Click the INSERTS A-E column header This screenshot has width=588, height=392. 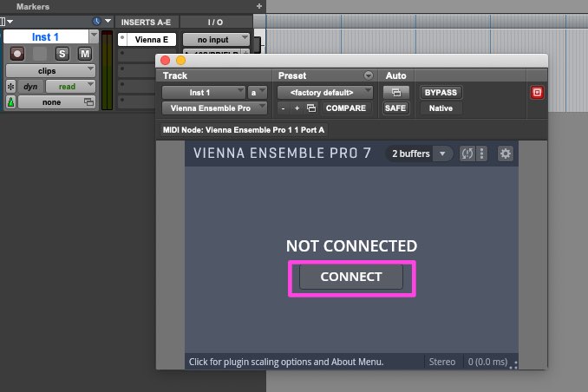146,23
